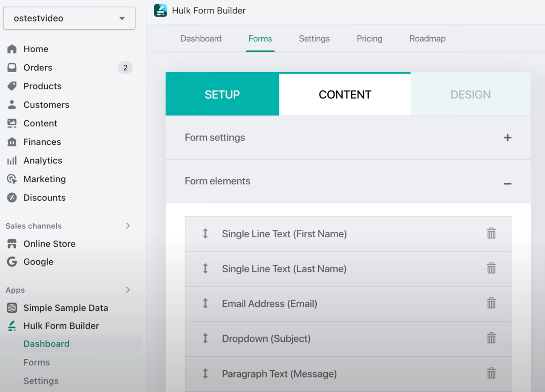Screen dimensions: 545x392
Task: Open the ostestvideo store switcher dropdown
Action: coord(69,18)
